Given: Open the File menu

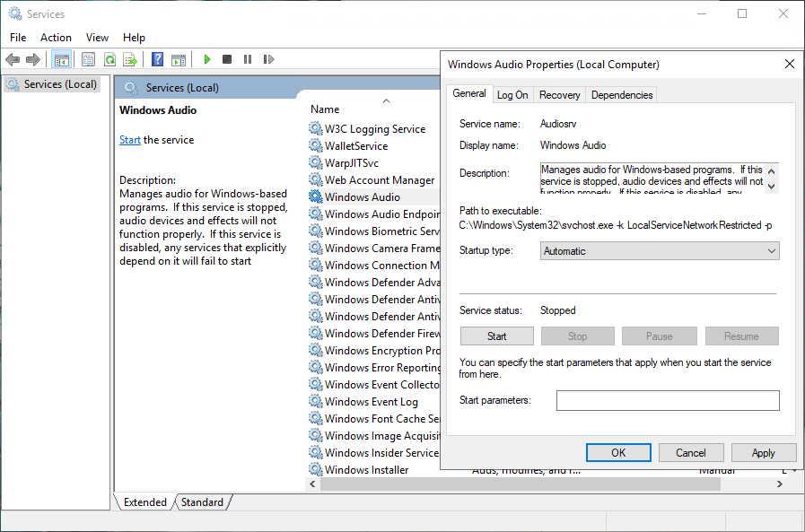Looking at the screenshot, I should click(18, 38).
